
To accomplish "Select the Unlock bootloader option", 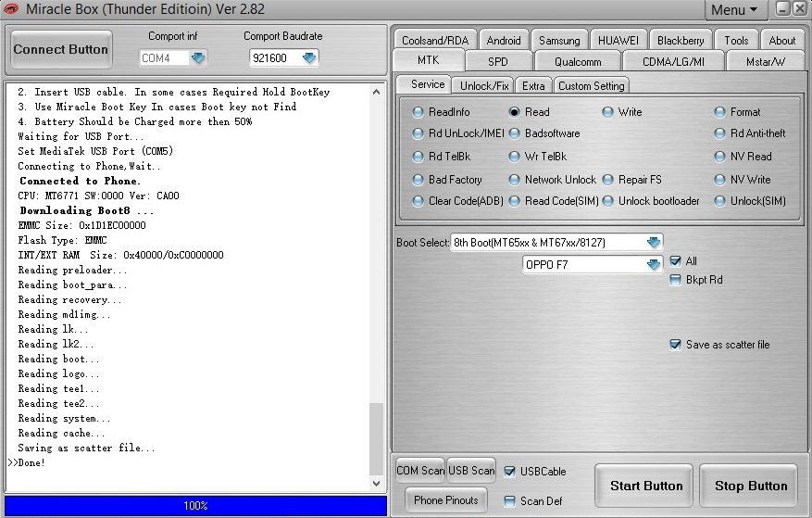I will (x=608, y=201).
